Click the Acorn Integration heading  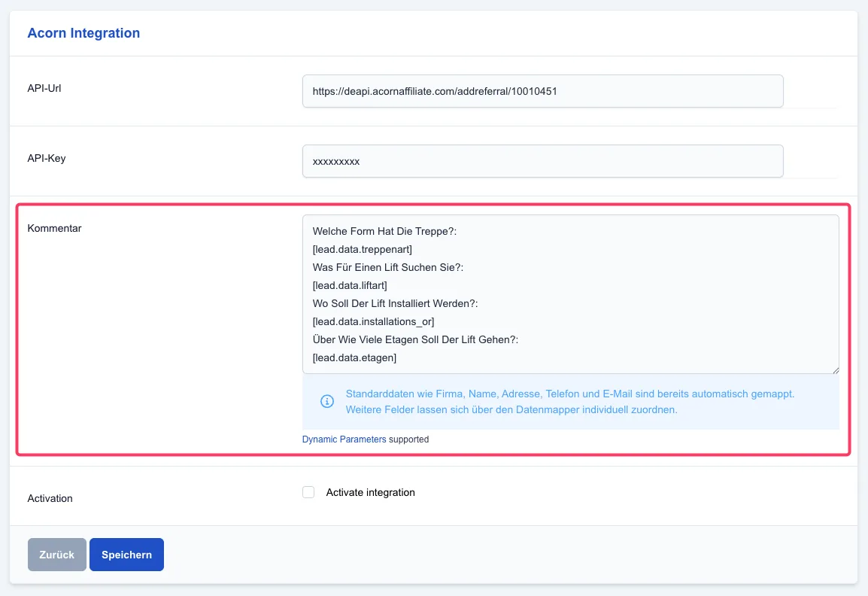coord(83,32)
